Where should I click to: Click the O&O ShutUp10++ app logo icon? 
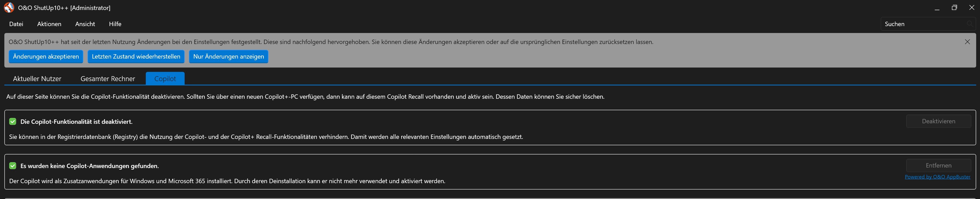(x=9, y=8)
